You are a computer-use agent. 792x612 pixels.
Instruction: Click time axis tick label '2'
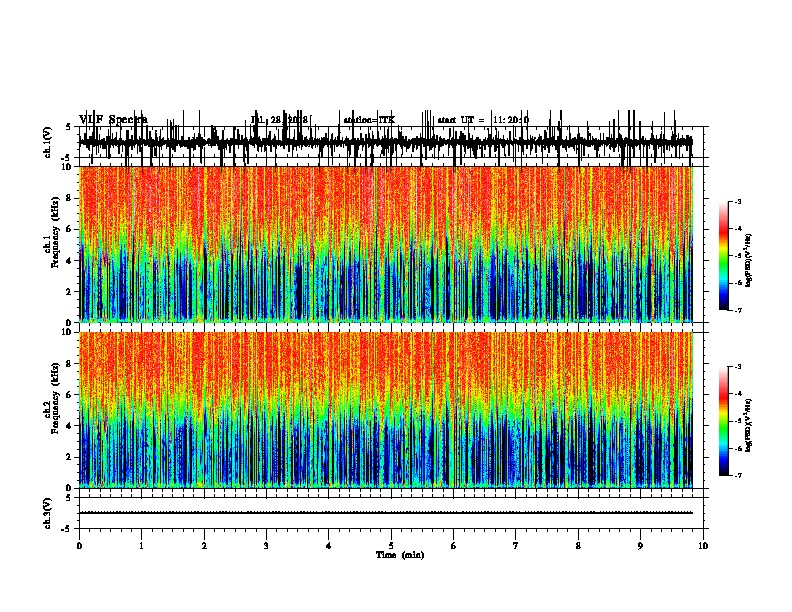pos(204,546)
